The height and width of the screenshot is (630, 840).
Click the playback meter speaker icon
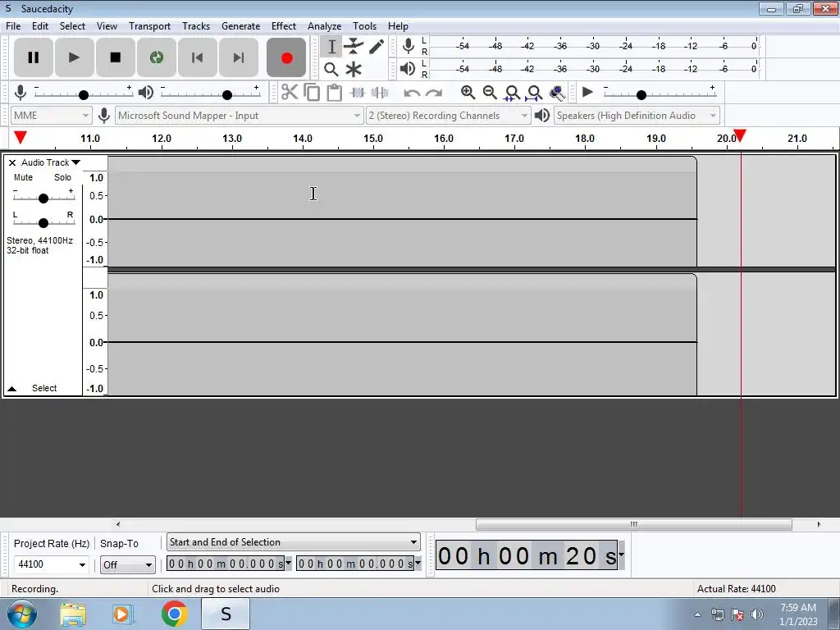tap(408, 69)
